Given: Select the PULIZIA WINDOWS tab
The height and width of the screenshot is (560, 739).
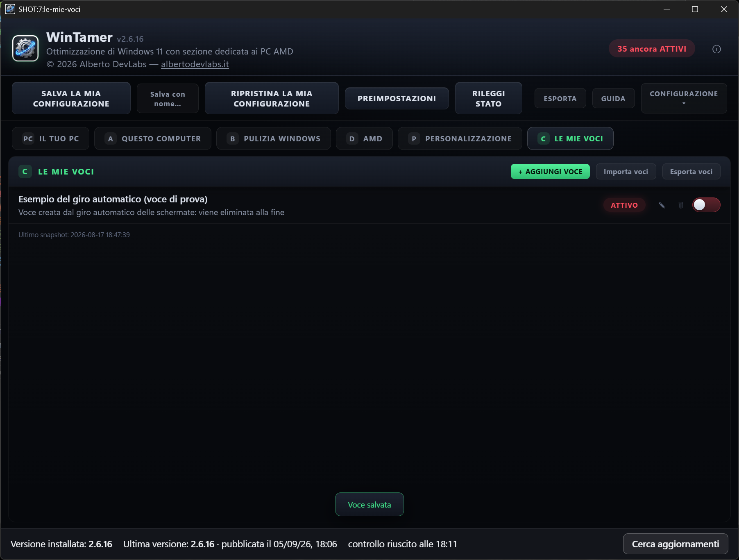Looking at the screenshot, I should pyautogui.click(x=274, y=138).
